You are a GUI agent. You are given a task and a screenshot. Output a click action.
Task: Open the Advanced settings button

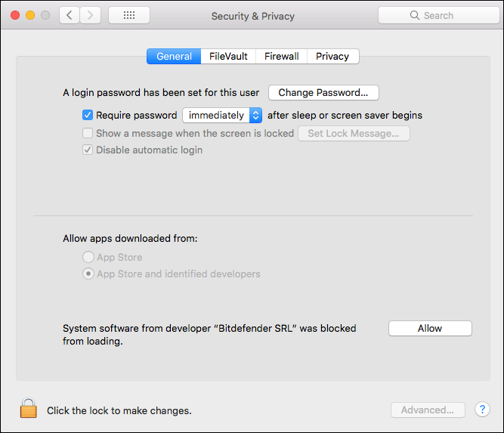[x=428, y=410]
